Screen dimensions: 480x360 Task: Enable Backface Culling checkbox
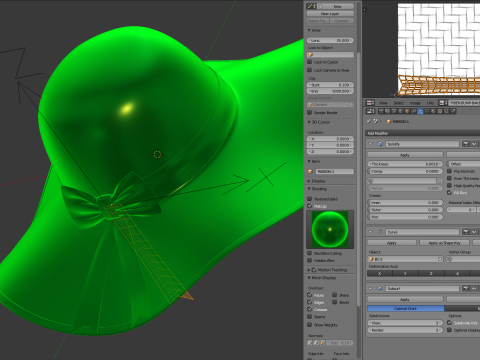[310, 253]
